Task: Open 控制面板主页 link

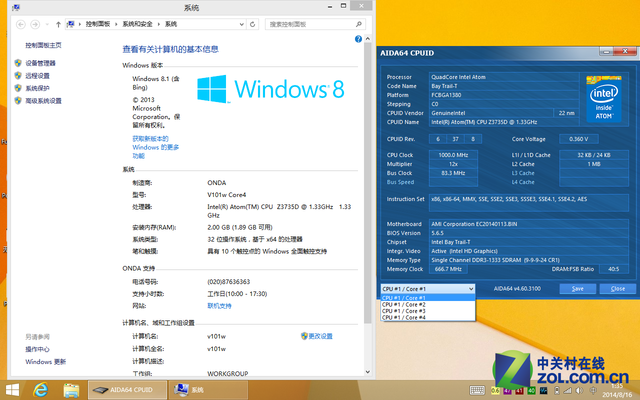Action: (x=43, y=45)
